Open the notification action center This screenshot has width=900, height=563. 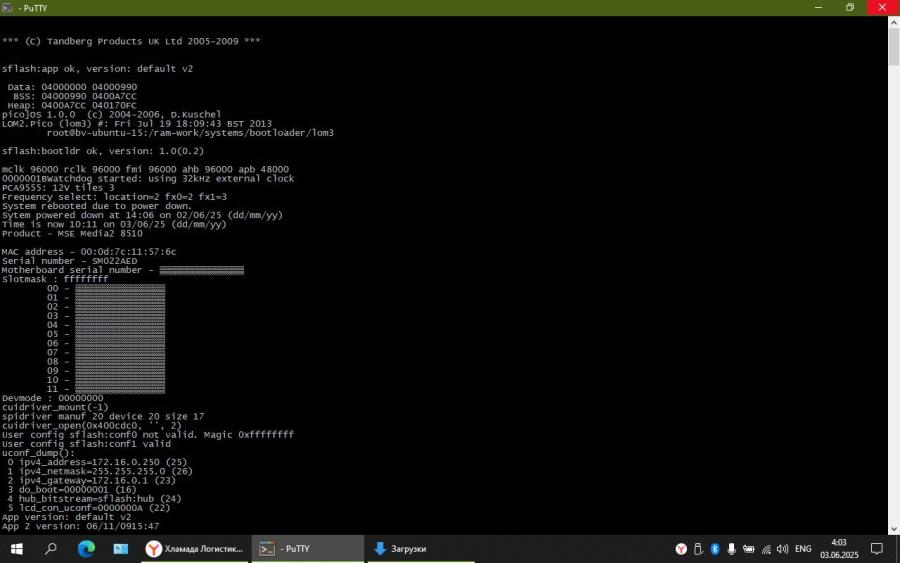[x=876, y=549]
